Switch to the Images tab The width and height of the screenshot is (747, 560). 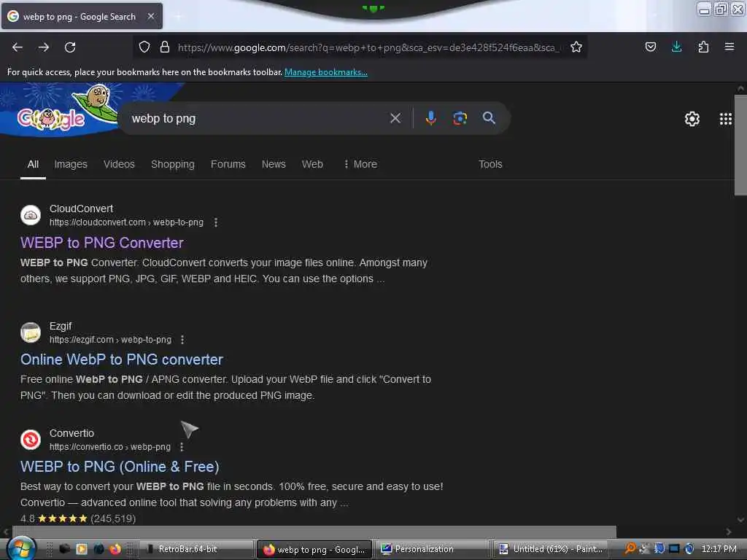[x=71, y=164]
